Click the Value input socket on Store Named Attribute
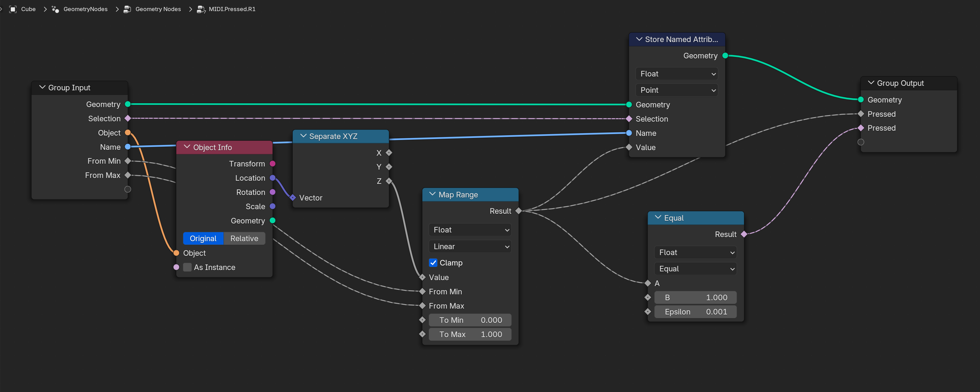This screenshot has height=392, width=980. [x=629, y=147]
